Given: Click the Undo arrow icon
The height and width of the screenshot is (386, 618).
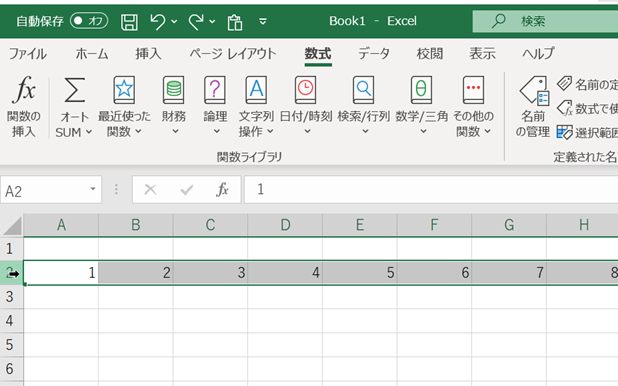Looking at the screenshot, I should 158,21.
